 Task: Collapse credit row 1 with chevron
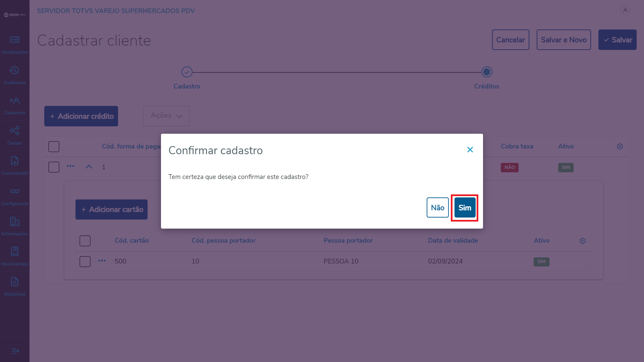point(89,167)
